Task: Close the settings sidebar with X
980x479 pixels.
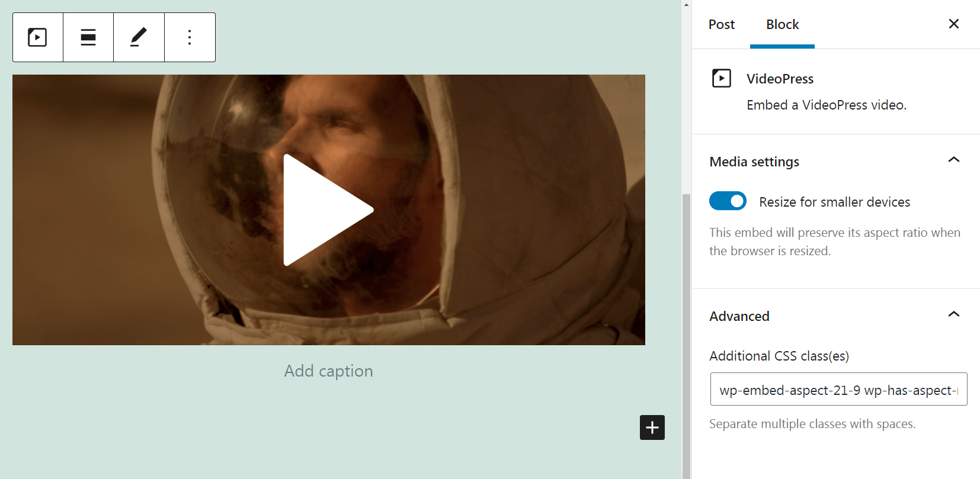Action: point(954,24)
